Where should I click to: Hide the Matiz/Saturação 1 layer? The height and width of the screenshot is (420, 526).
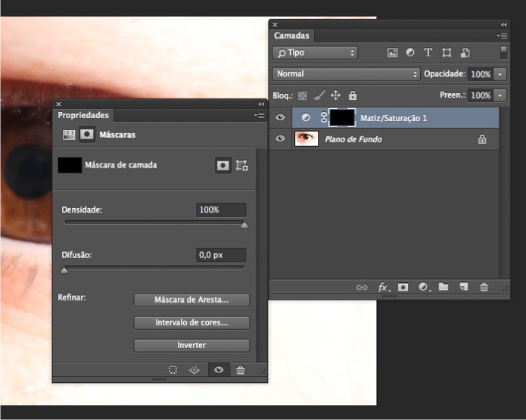pyautogui.click(x=281, y=117)
